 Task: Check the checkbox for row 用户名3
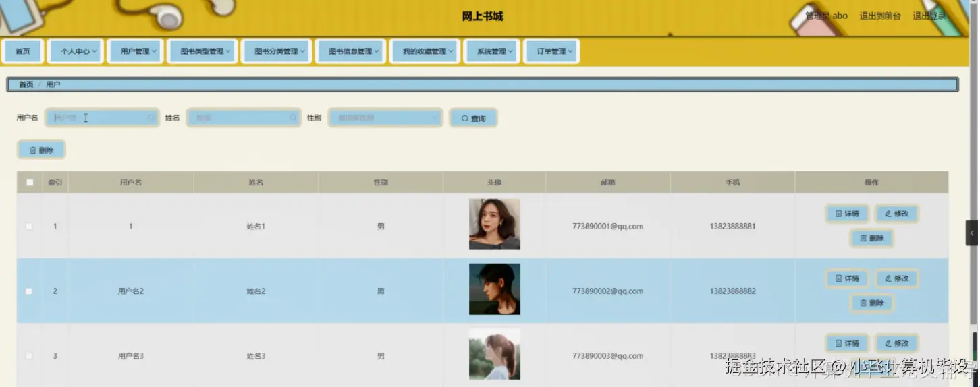point(29,356)
